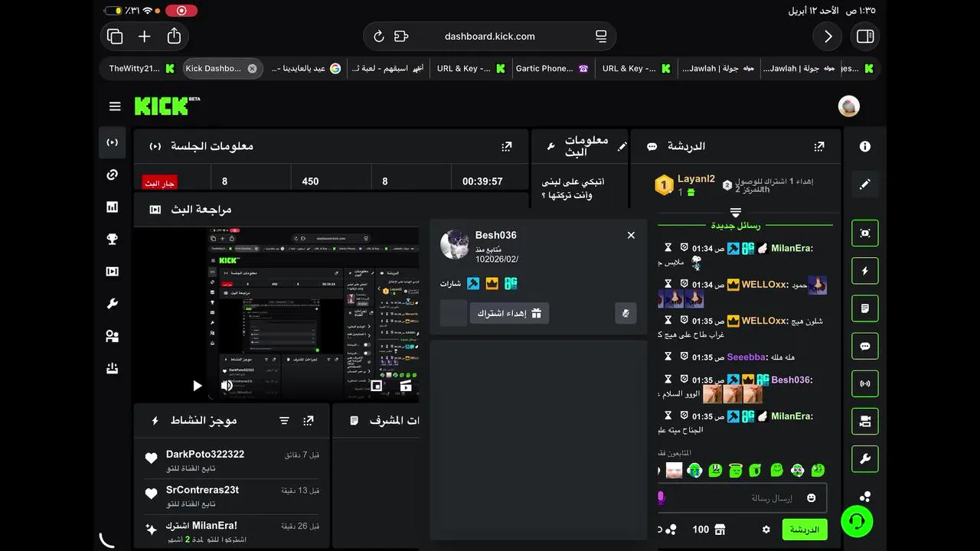Image resolution: width=980 pixels, height=551 pixels.
Task: Toggle the stream preview widget in right panel
Action: click(x=865, y=233)
